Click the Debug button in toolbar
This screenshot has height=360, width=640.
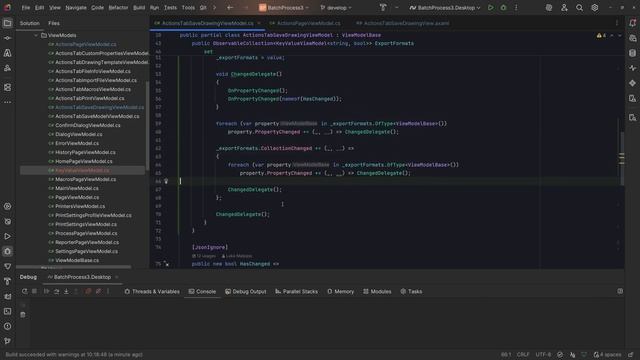pos(503,8)
